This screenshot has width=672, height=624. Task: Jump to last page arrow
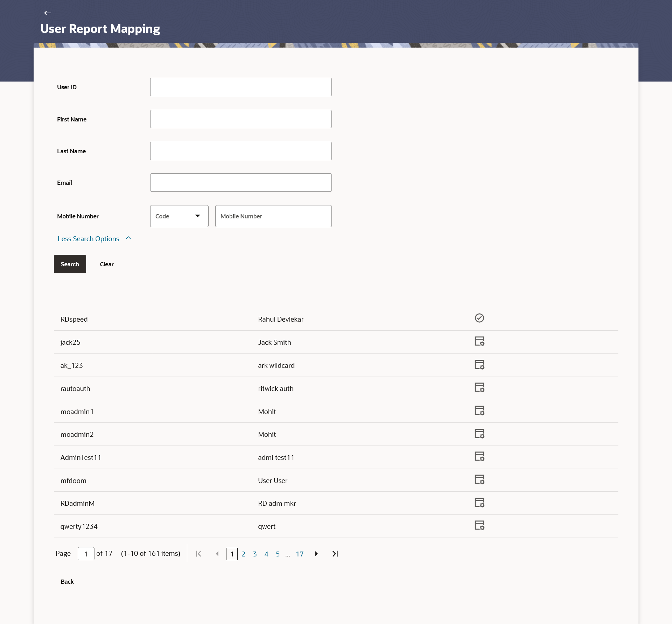point(335,554)
